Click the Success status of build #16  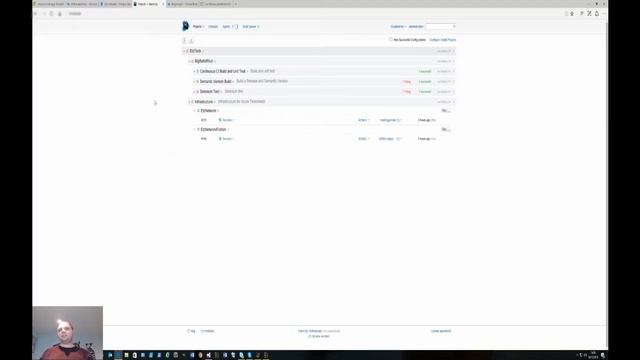point(227,139)
